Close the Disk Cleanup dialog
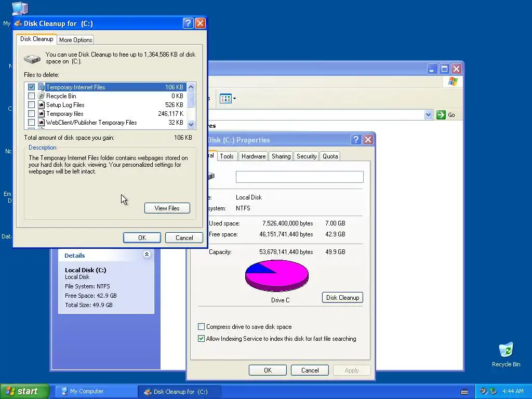The height and width of the screenshot is (399, 532). coord(200,23)
